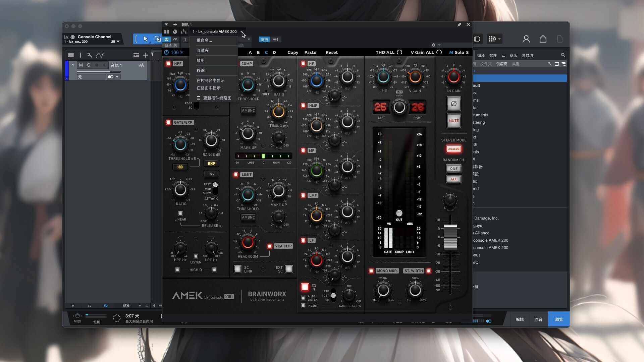The height and width of the screenshot is (362, 644).
Task: Toggle the LIMIT section power LED
Action: pyautogui.click(x=236, y=175)
